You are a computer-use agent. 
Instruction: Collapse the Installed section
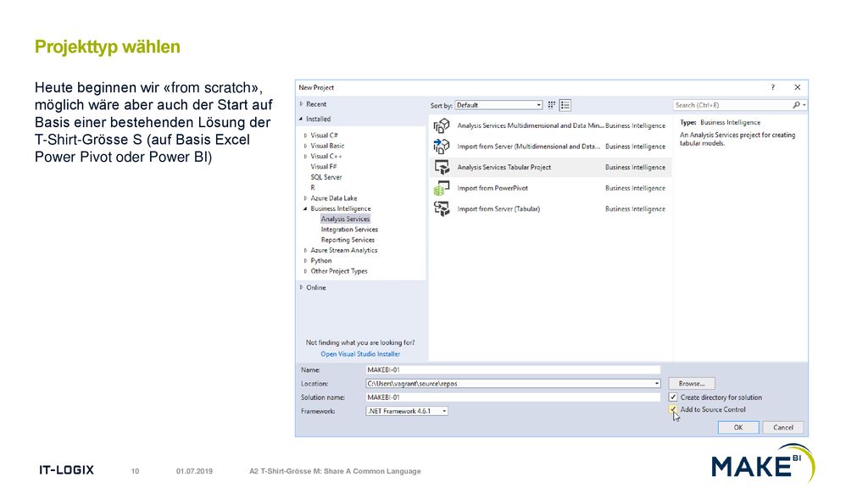coord(301,119)
